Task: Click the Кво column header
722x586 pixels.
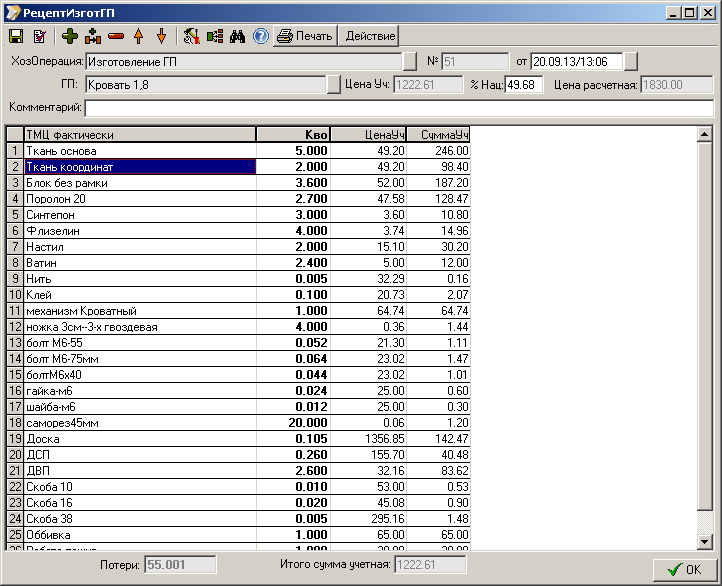Action: click(x=293, y=134)
